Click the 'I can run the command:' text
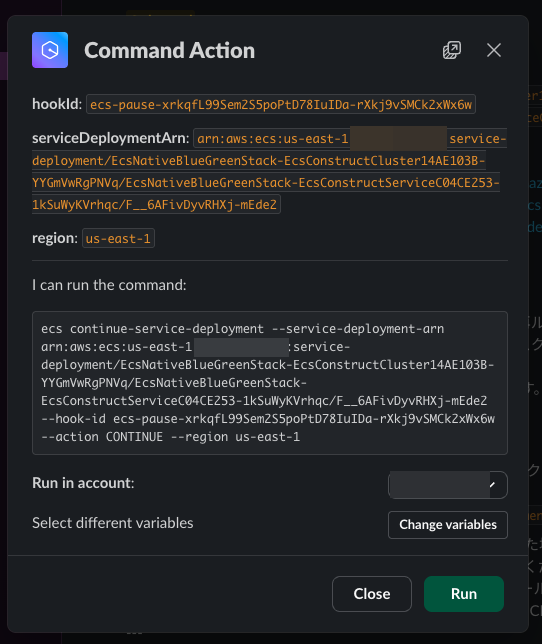Viewport: 542px width, 644px height. click(109, 285)
